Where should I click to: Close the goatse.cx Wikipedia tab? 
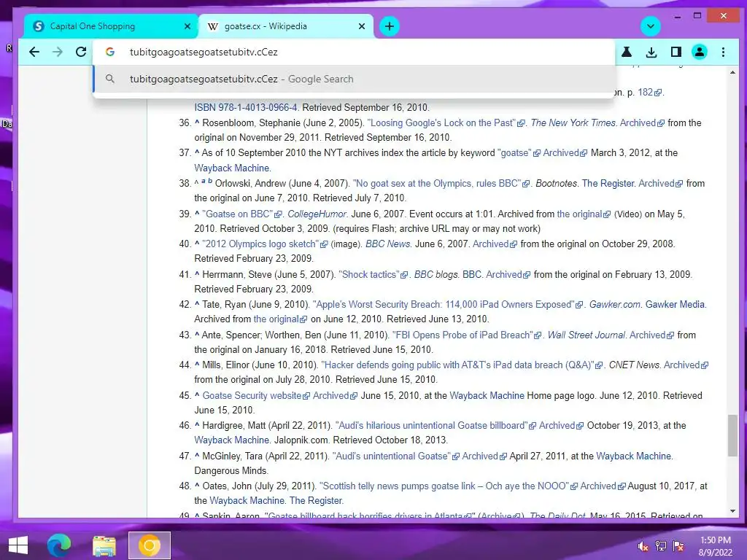pos(362,26)
